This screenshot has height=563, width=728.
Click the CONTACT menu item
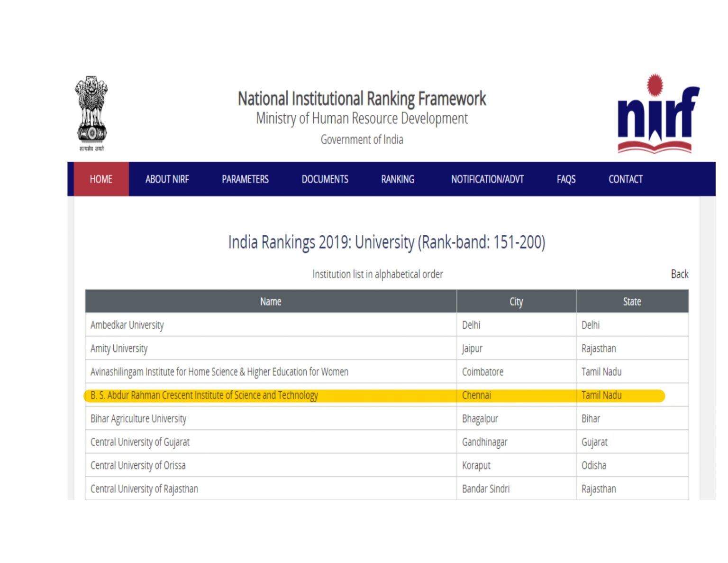(625, 179)
